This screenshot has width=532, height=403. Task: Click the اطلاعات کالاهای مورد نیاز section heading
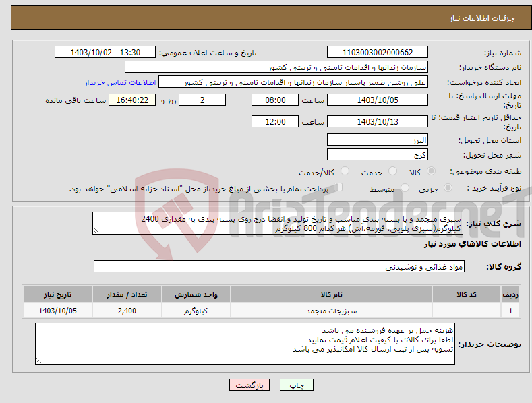click(472, 244)
